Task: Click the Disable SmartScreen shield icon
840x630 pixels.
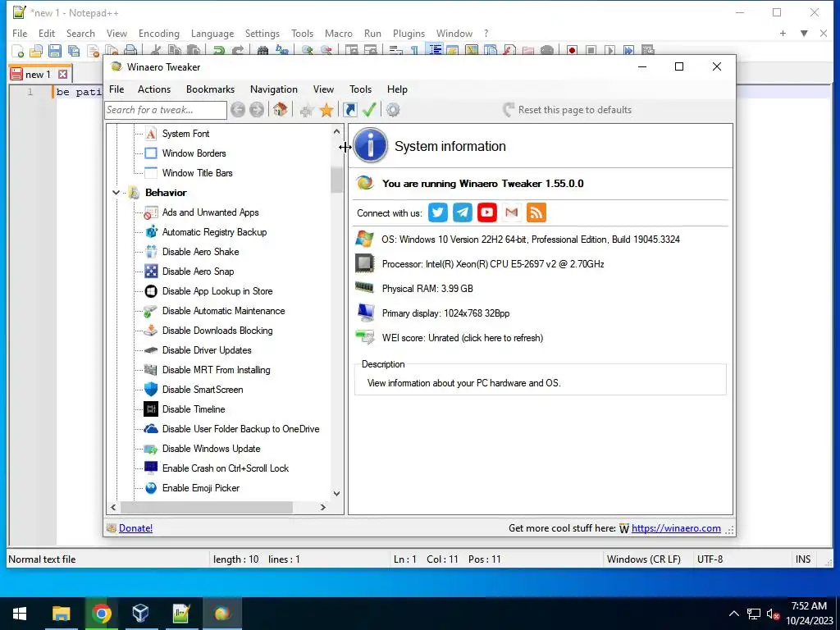Action: pos(151,390)
